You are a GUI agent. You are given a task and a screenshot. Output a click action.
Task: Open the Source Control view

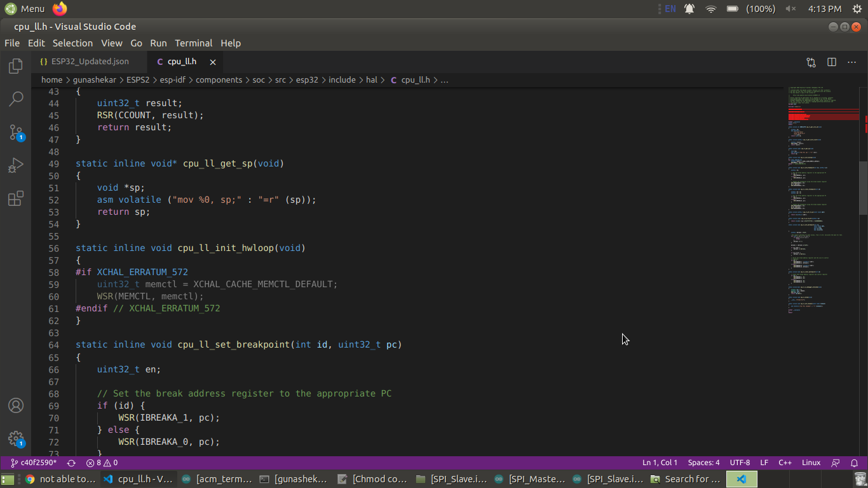pos(16,132)
